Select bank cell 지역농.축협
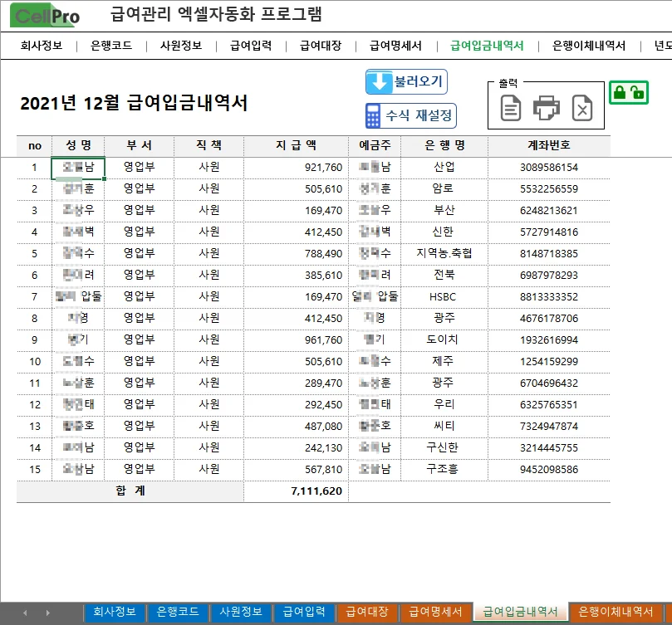The image size is (672, 625). [x=444, y=254]
